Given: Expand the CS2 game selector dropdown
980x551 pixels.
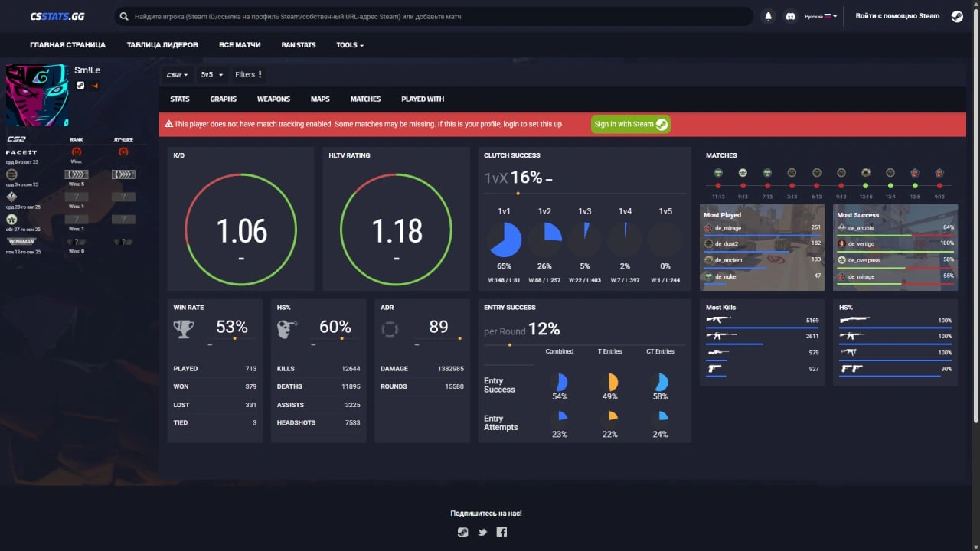Looking at the screenshot, I should click(x=177, y=75).
